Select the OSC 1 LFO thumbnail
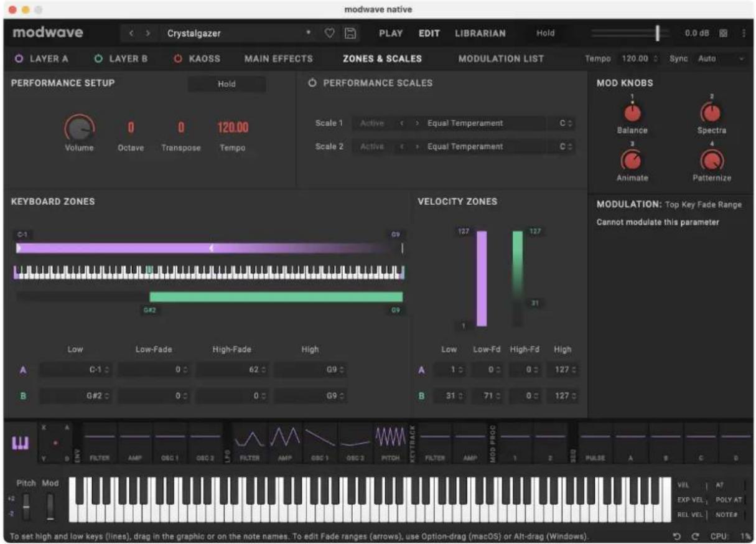756x544 pixels. coord(320,443)
